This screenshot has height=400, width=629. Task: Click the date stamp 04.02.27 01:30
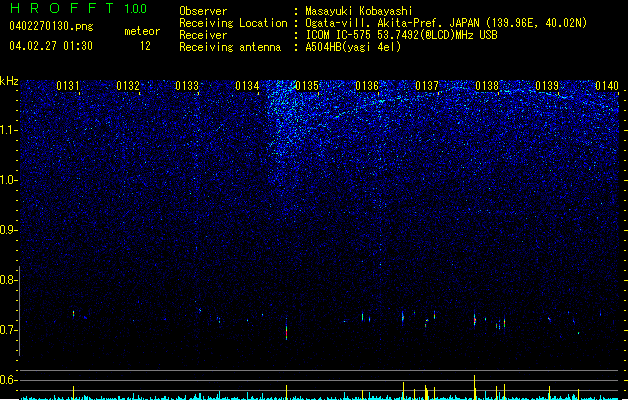coord(51,46)
